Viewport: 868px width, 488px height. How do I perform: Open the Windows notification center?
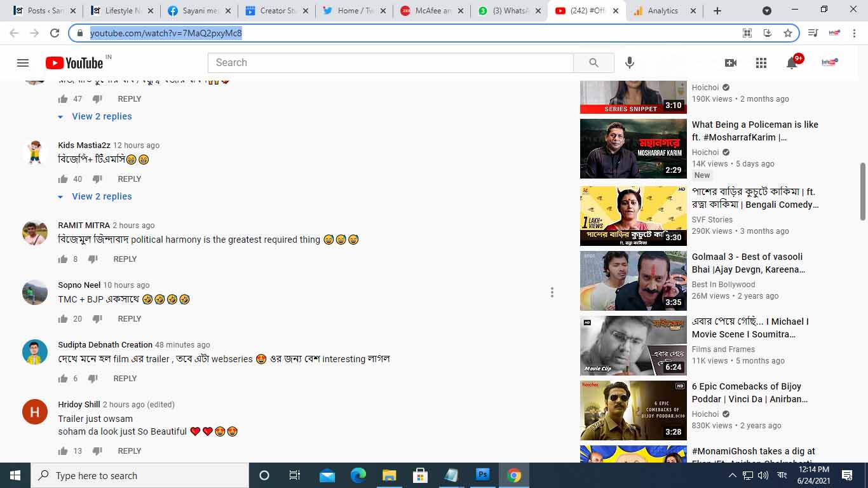pyautogui.click(x=847, y=475)
